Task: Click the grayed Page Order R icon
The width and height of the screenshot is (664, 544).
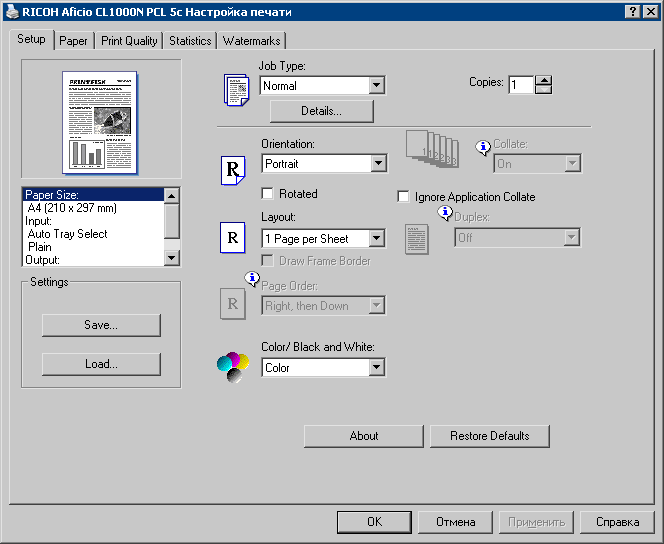Action: coord(232,304)
